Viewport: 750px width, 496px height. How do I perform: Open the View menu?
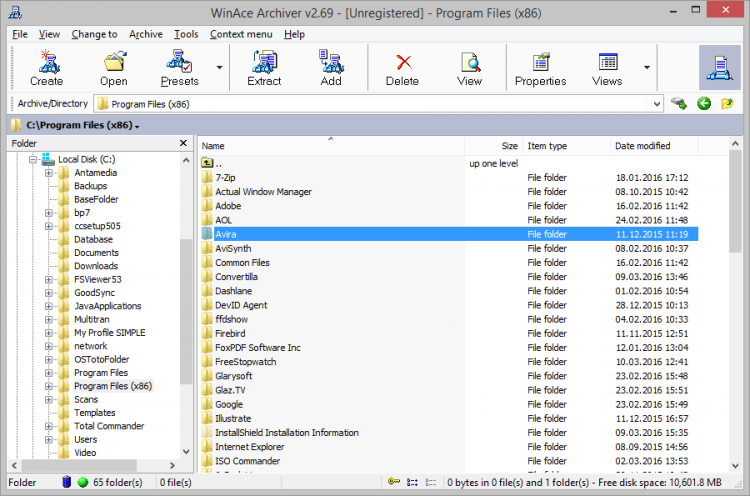pos(49,34)
